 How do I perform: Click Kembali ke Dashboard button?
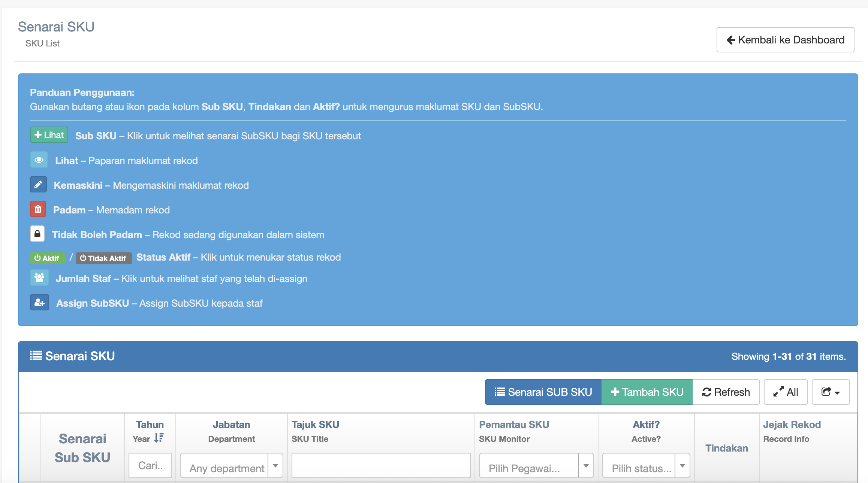coord(785,40)
